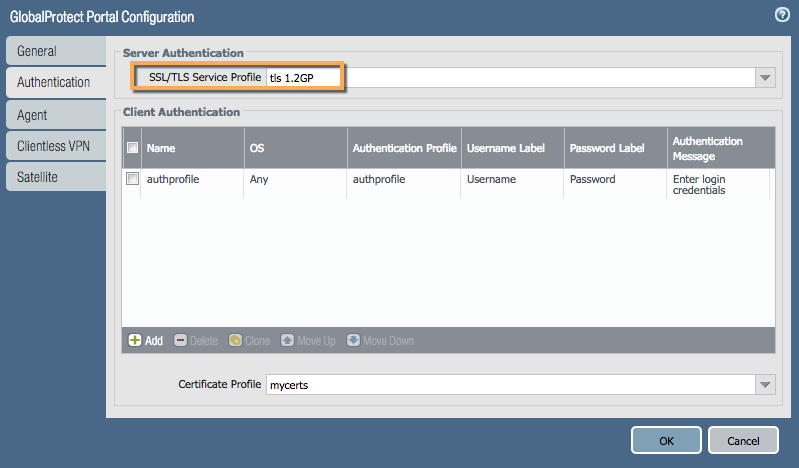
Task: Click the Enter login credentials cell
Action: [x=718, y=184]
